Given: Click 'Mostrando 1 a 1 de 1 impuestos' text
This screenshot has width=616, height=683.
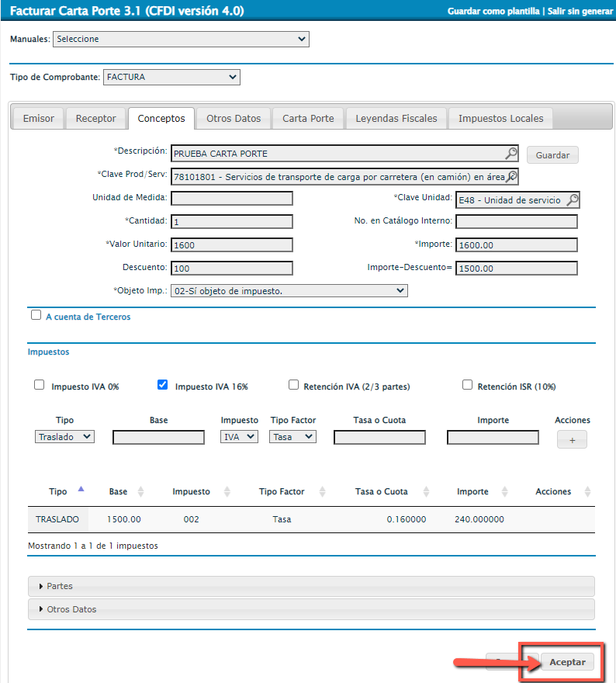Looking at the screenshot, I should click(x=93, y=546).
